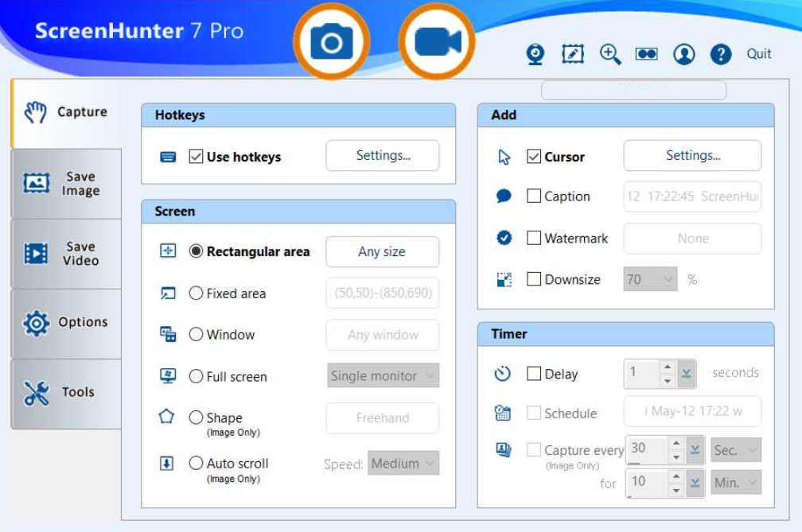802x532 pixels.
Task: Select the Shape radio button
Action: [196, 417]
